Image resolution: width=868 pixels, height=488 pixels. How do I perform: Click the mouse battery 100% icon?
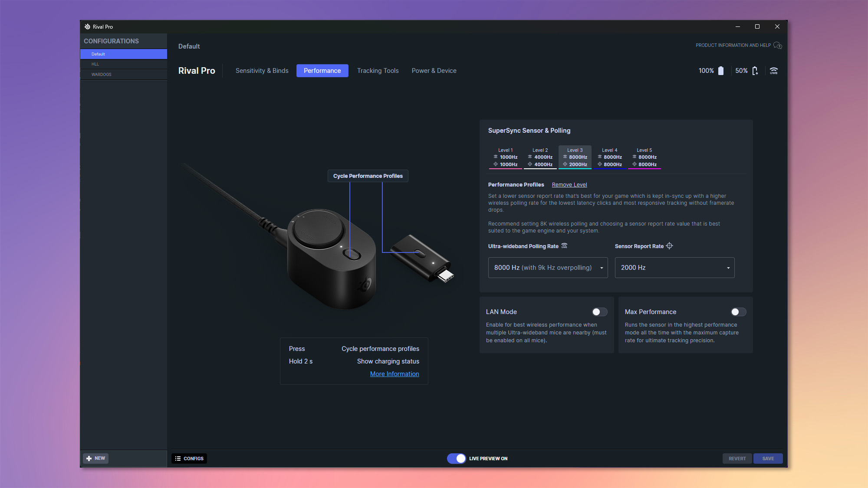coord(721,71)
